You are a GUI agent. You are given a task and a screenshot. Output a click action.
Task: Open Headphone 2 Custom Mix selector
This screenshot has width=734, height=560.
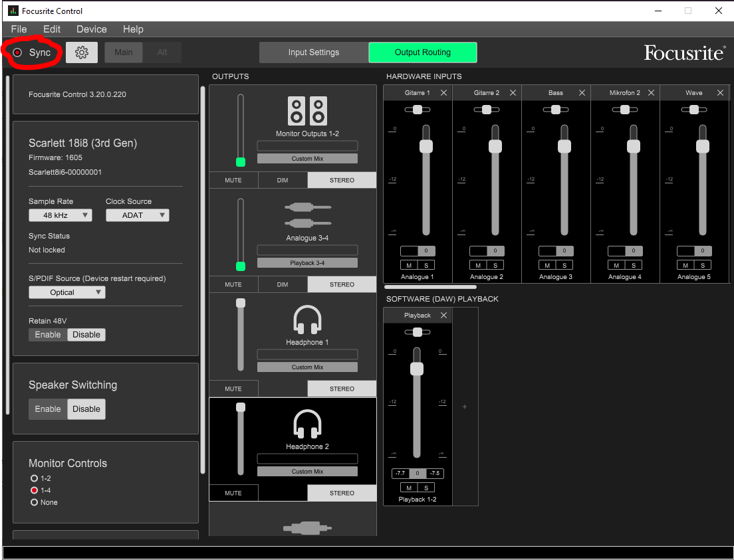tap(308, 472)
